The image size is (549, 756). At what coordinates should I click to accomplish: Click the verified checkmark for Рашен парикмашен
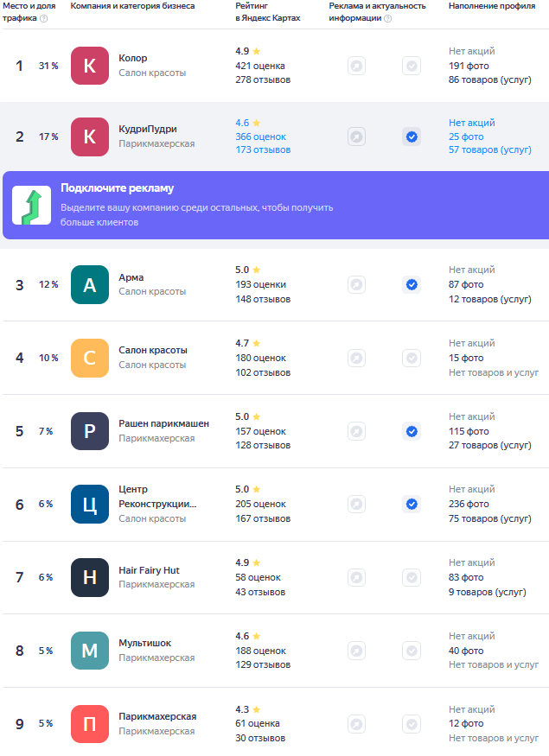[412, 431]
